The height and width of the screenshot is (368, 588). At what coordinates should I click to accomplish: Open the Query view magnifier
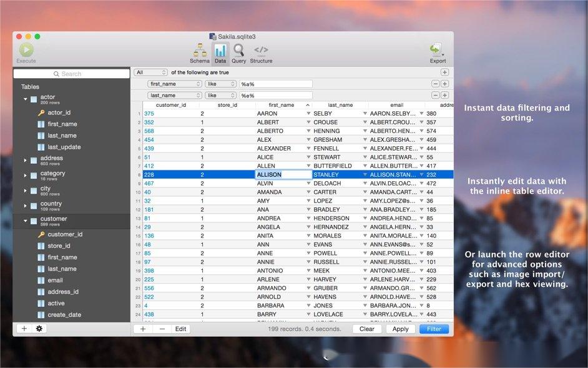pyautogui.click(x=238, y=53)
